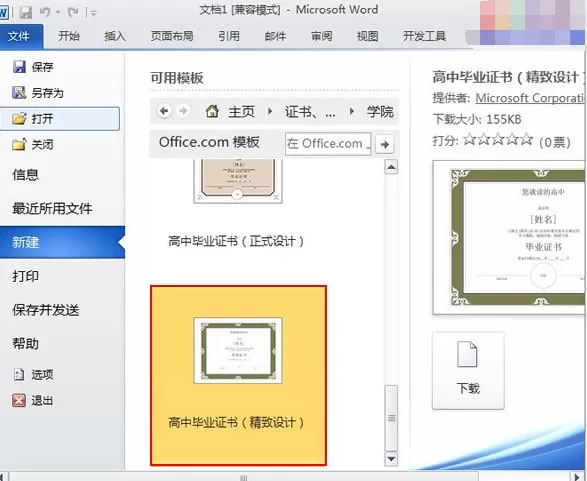587x481 pixels.
Task: Switch to the 开始 ribbon tab
Action: coord(69,36)
